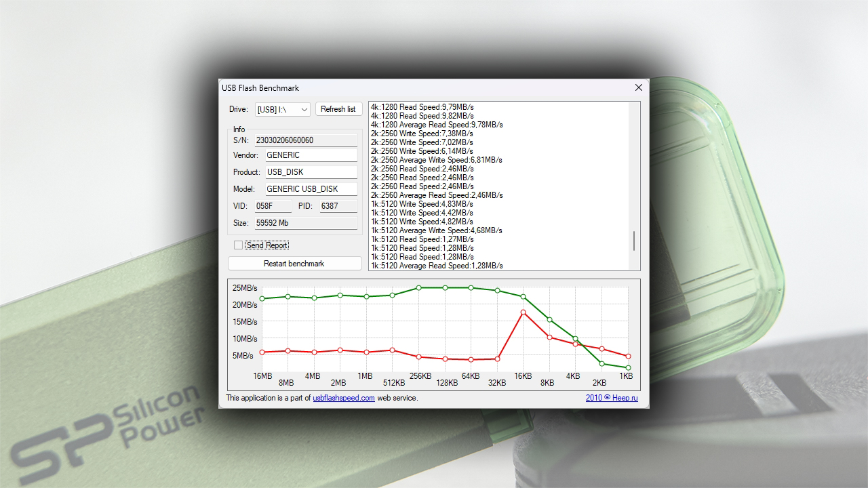The image size is (868, 488).
Task: Click the 15MB/s label on chart
Action: [x=244, y=322]
